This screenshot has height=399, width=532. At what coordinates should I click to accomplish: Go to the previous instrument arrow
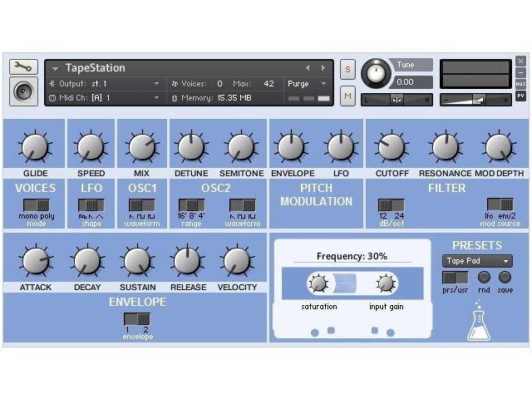[308, 68]
